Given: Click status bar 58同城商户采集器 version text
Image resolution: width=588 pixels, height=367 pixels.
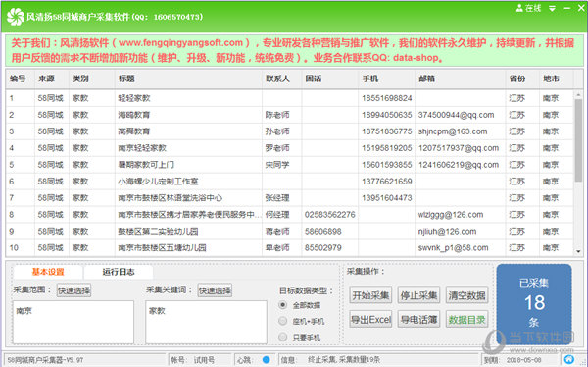Looking at the screenshot, I should [45, 360].
